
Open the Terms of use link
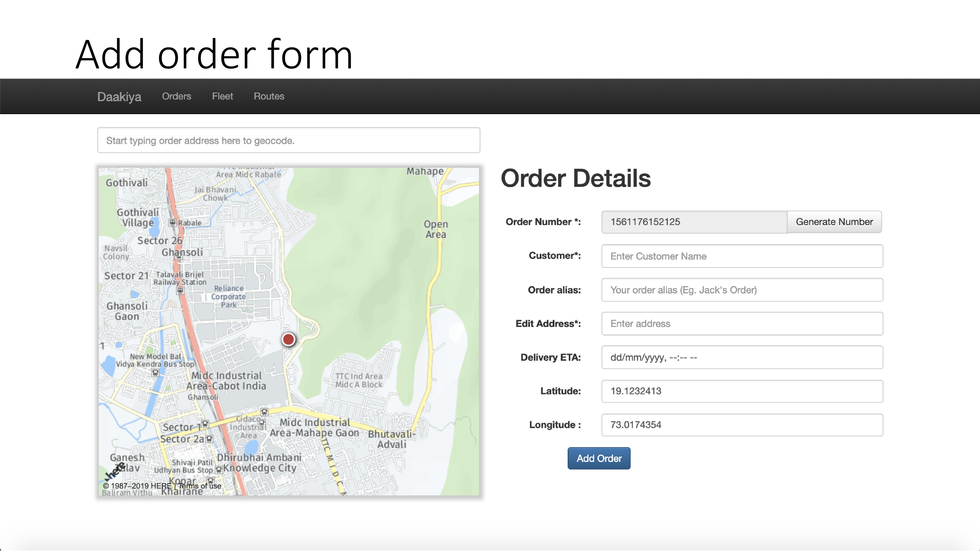pos(200,486)
